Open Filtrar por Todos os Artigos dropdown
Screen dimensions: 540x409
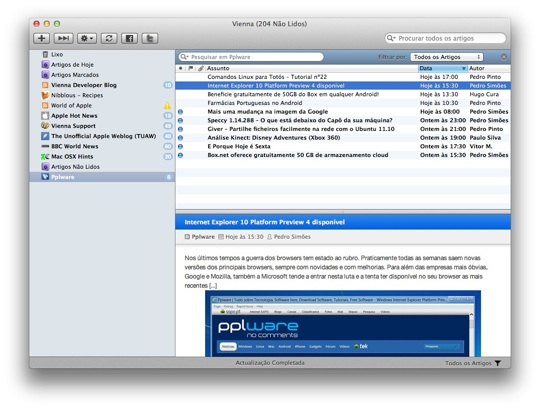click(x=447, y=57)
